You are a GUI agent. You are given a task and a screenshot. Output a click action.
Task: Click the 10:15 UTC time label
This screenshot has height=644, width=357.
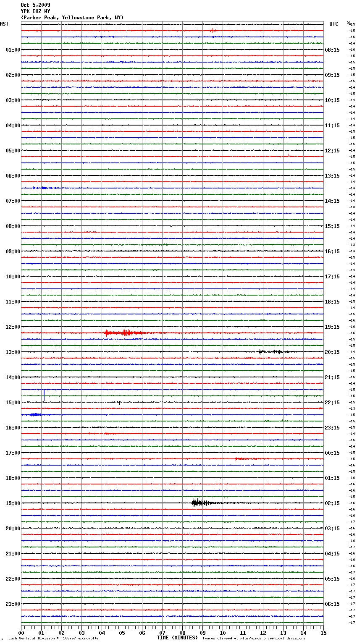coord(332,100)
